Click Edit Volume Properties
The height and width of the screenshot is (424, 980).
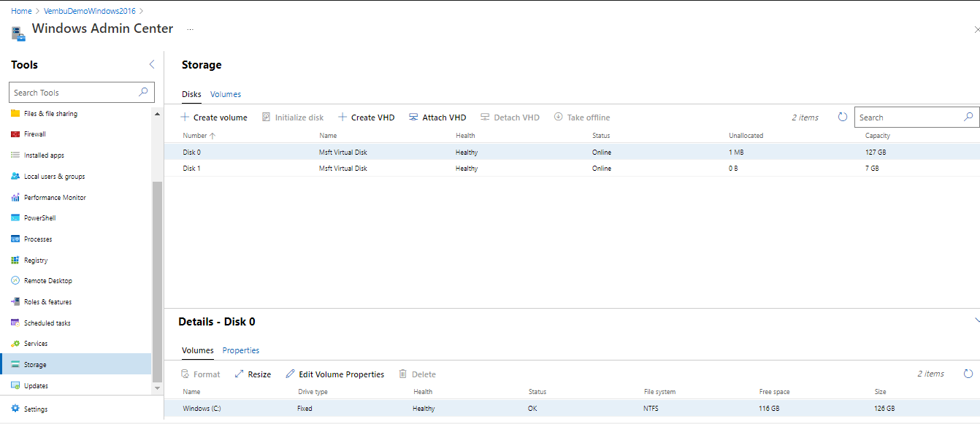click(x=335, y=374)
